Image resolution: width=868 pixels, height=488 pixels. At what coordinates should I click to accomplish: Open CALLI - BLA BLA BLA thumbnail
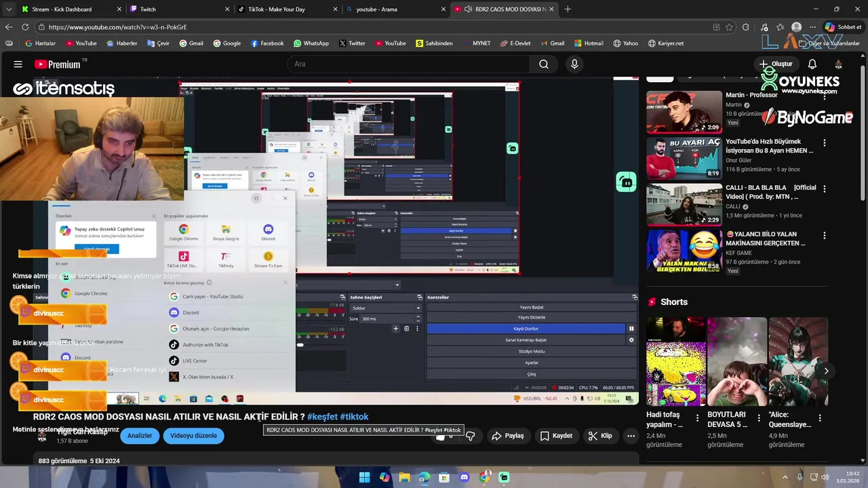pos(684,204)
